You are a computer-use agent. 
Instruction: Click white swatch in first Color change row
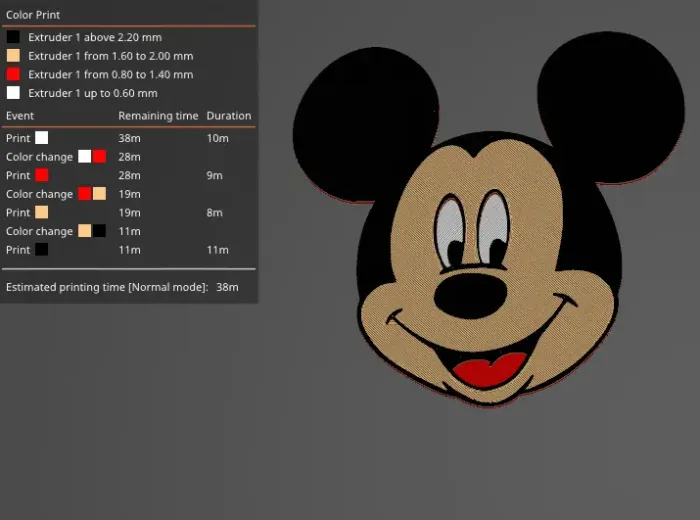(x=84, y=156)
